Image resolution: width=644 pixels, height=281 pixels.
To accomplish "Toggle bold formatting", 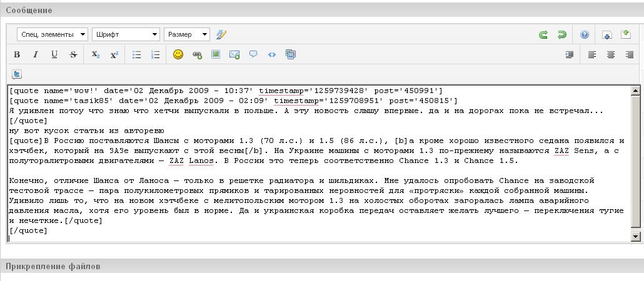I will 17,54.
